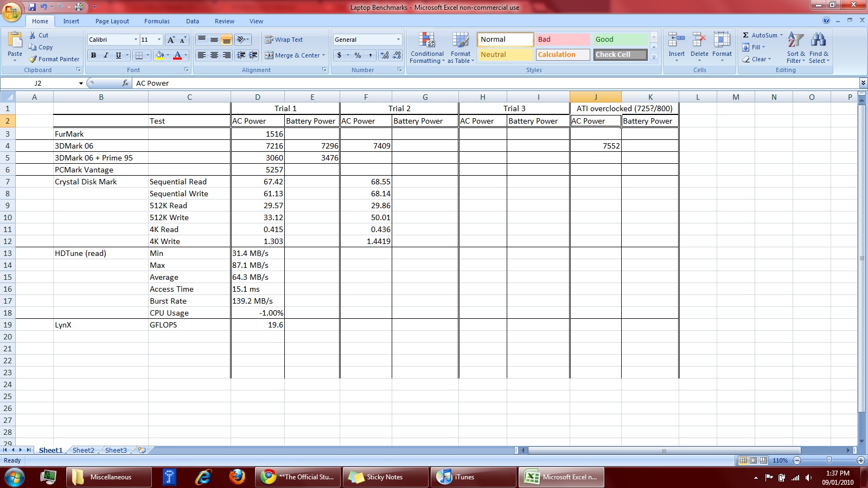Align cell text to the right
This screenshot has width=868, height=488.
pyautogui.click(x=227, y=55)
